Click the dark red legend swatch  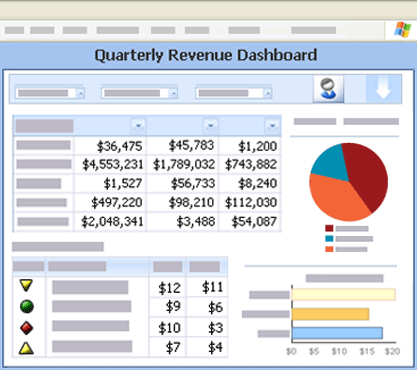329,228
